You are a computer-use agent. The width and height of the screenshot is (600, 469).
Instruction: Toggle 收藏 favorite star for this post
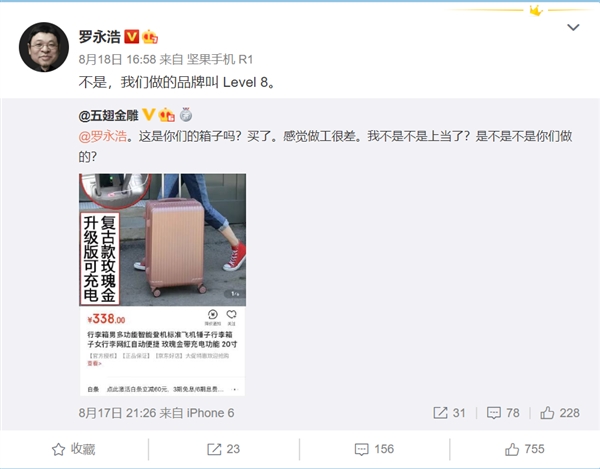tap(73, 449)
